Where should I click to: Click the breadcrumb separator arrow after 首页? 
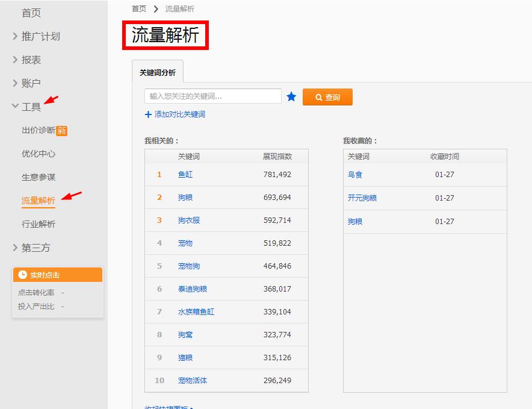click(x=154, y=8)
